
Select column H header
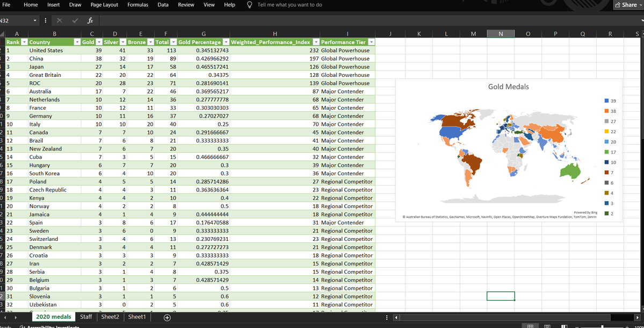[275, 34]
